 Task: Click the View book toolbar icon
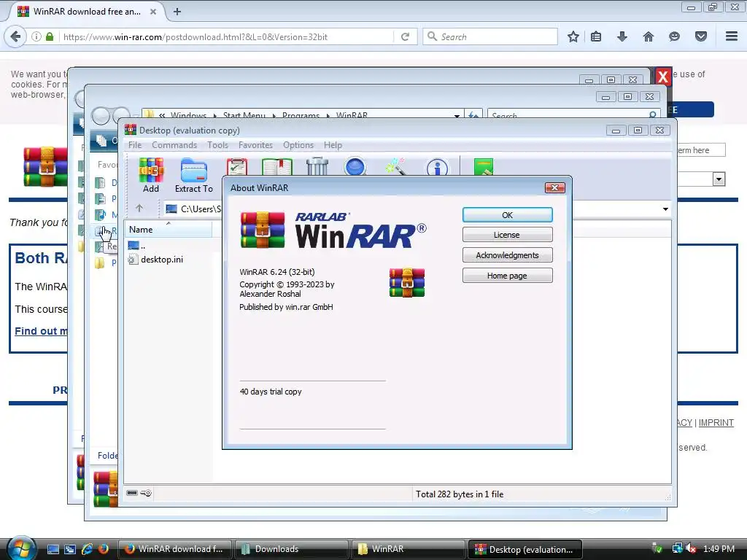(x=276, y=167)
